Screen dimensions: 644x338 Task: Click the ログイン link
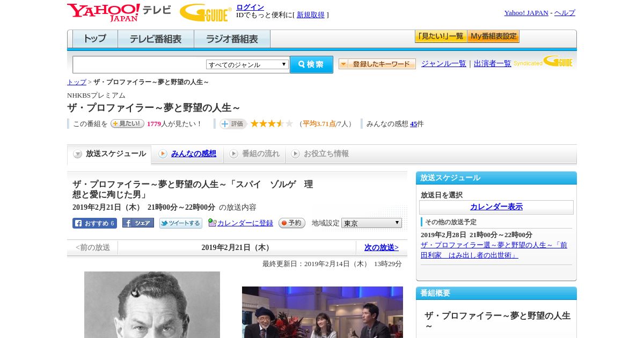point(250,7)
